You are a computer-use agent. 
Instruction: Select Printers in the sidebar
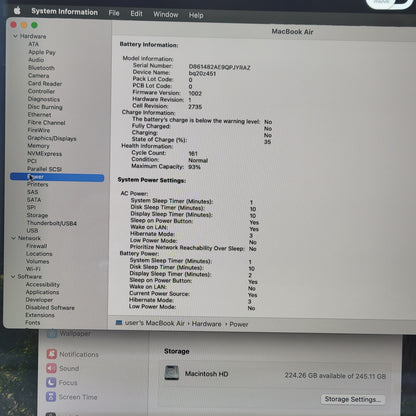[37, 184]
